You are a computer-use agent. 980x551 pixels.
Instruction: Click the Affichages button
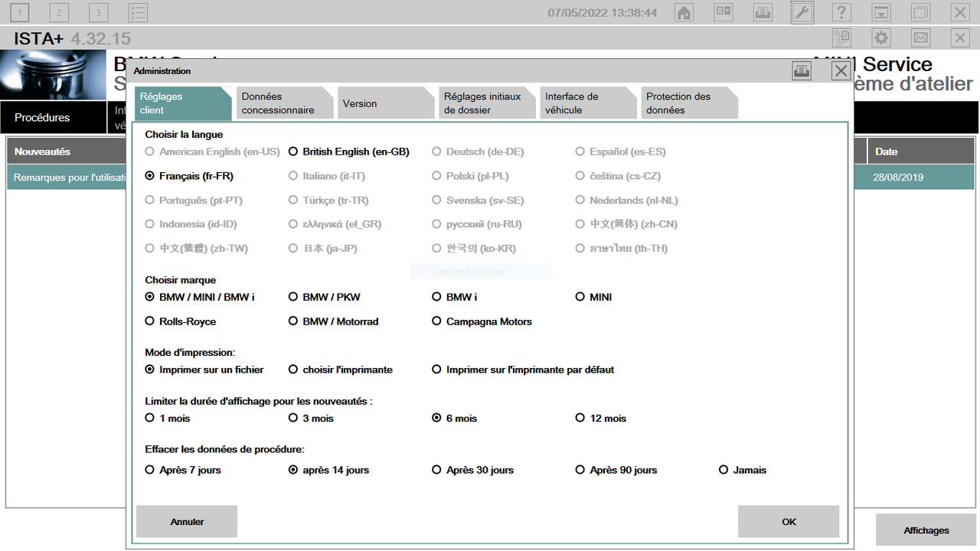point(926,530)
